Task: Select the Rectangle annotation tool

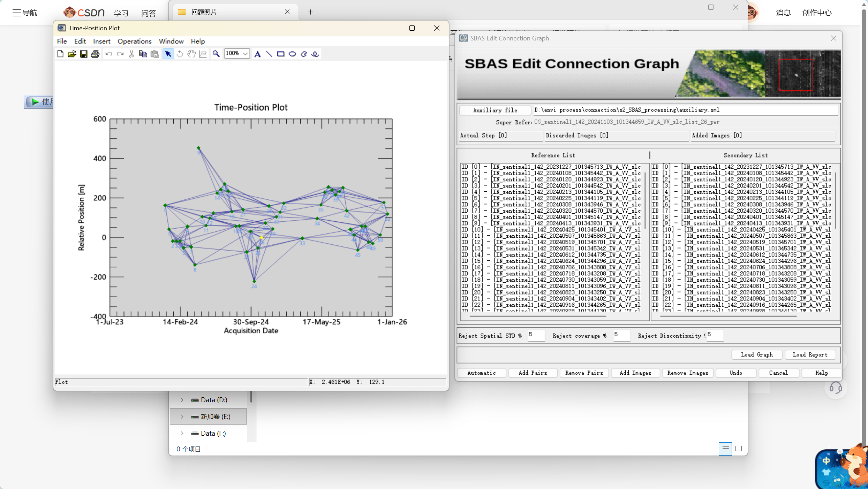Action: point(280,54)
